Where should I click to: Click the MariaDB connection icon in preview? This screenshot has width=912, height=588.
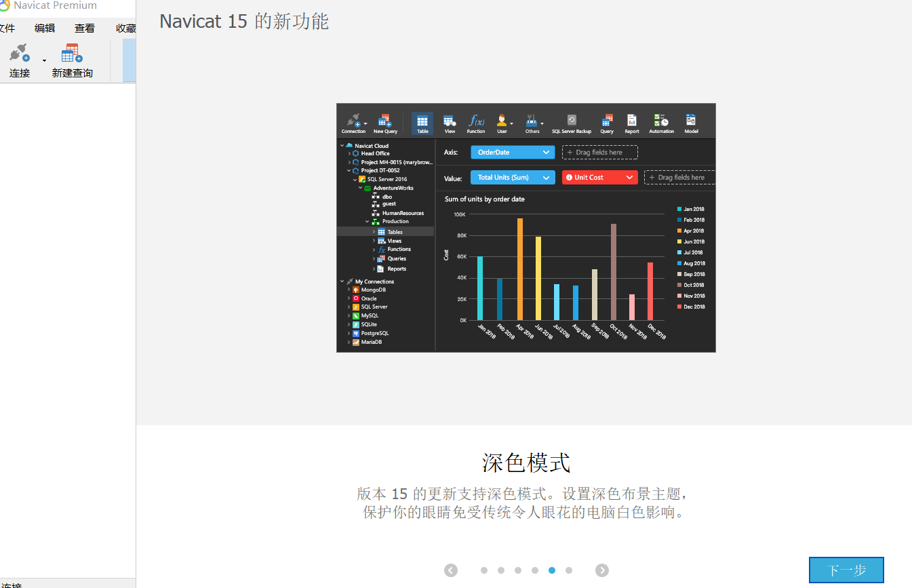356,342
